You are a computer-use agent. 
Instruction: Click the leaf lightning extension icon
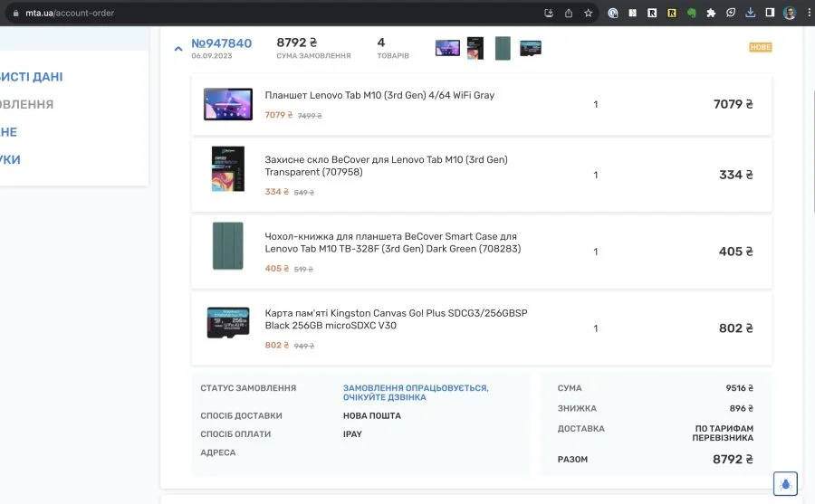point(731,13)
